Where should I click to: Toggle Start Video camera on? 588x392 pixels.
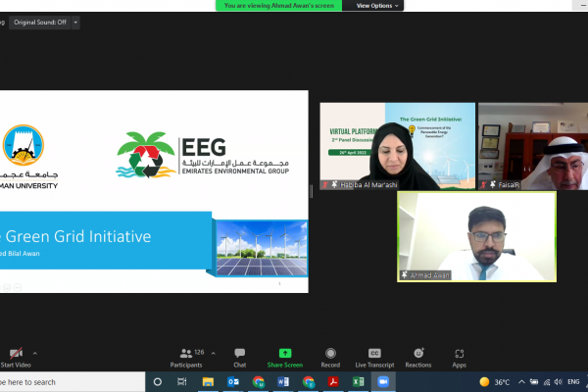[14, 357]
